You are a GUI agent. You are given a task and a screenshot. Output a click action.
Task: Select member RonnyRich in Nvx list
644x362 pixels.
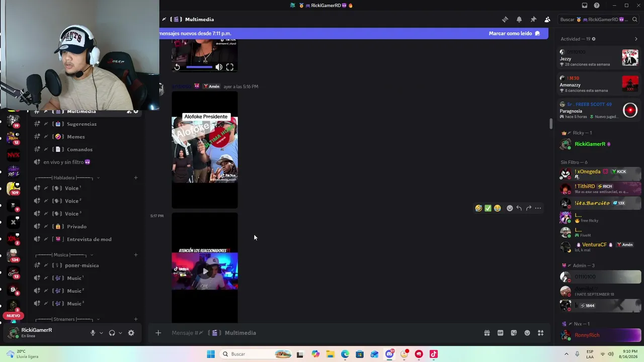click(x=600, y=335)
